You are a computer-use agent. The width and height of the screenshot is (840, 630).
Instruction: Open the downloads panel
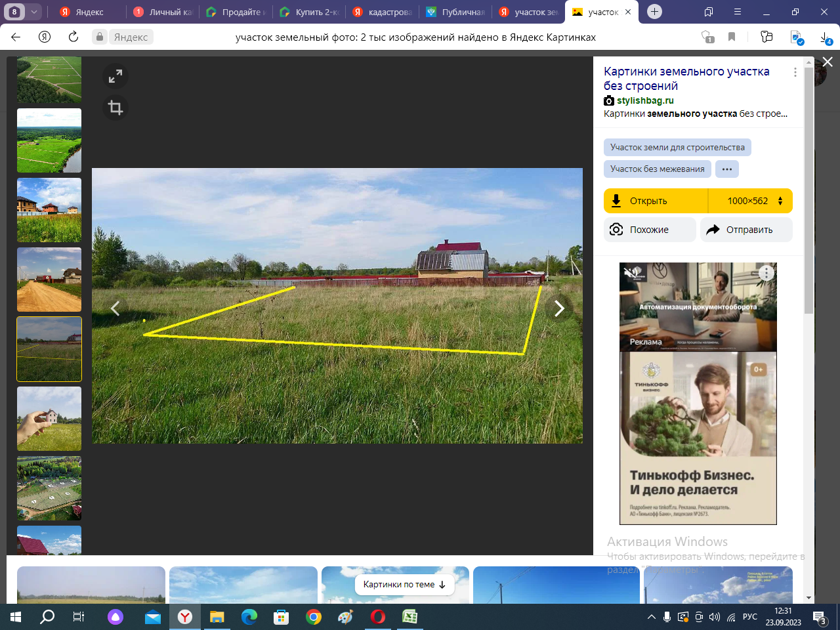[x=826, y=37]
